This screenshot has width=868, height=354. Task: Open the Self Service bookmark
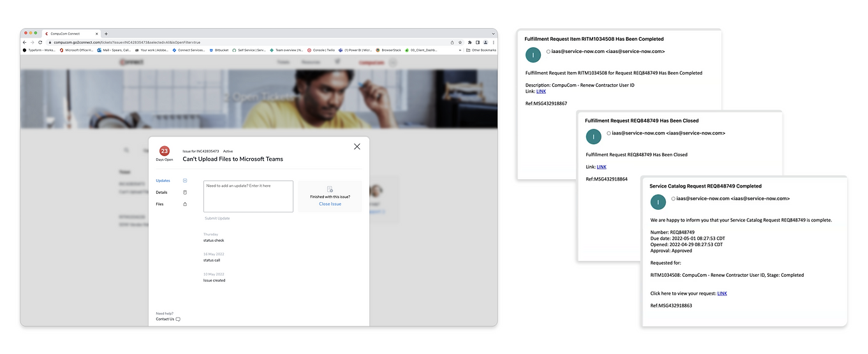click(249, 50)
